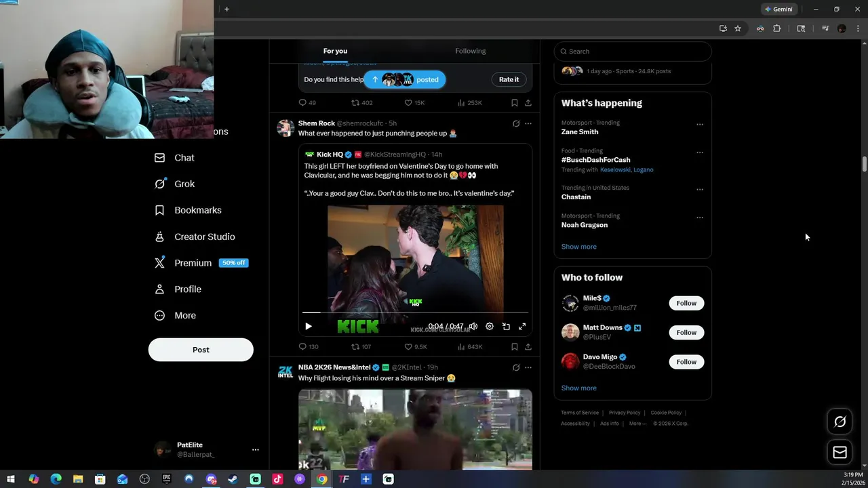Screen dimensions: 868x488
Task: Show more under Who to follow
Action: [x=578, y=388]
